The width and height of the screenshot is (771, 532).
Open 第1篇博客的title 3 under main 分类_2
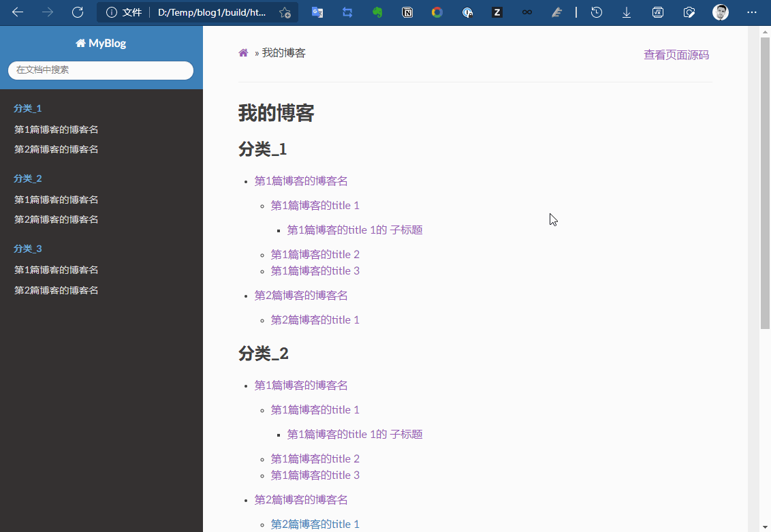click(x=315, y=475)
